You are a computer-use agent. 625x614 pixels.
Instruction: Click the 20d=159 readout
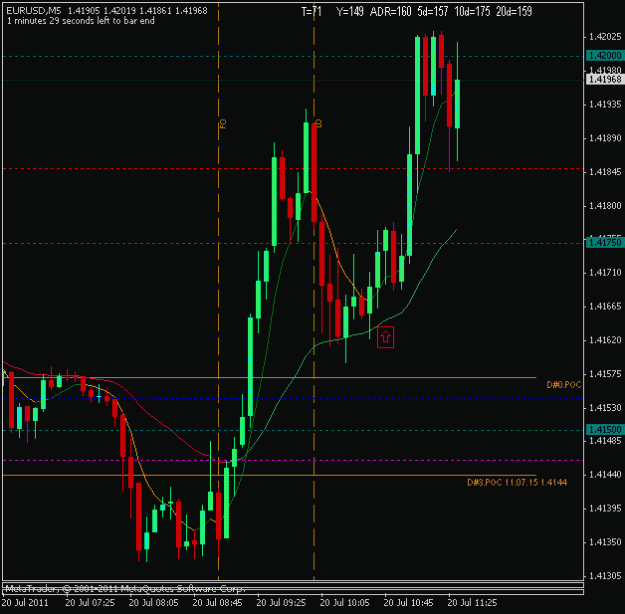click(x=514, y=12)
